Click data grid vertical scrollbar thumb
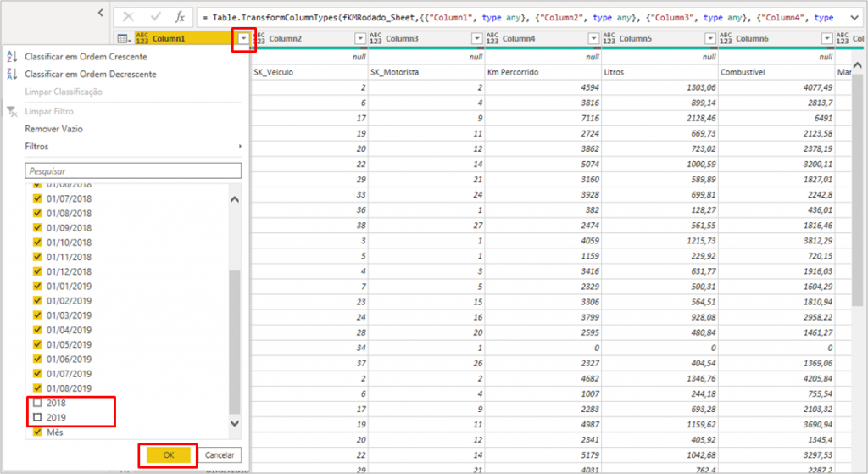This screenshot has width=868, height=474. click(x=857, y=190)
